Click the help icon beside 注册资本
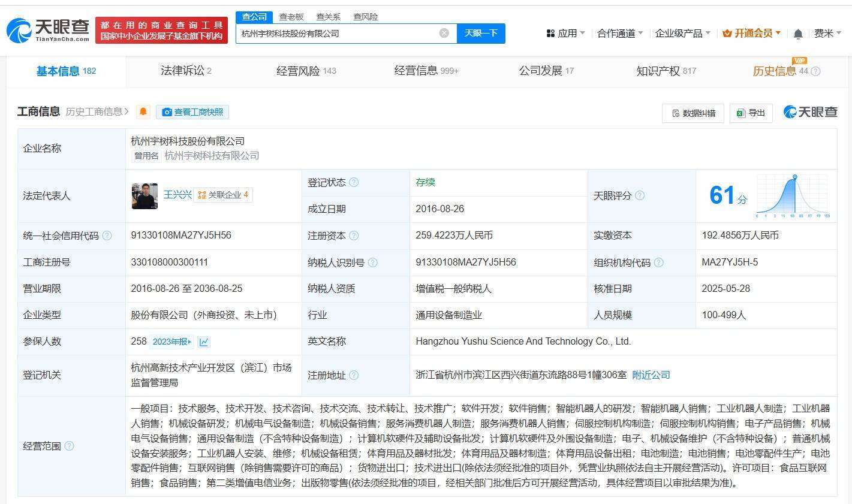This screenshot has height=504, width=852. click(x=354, y=236)
